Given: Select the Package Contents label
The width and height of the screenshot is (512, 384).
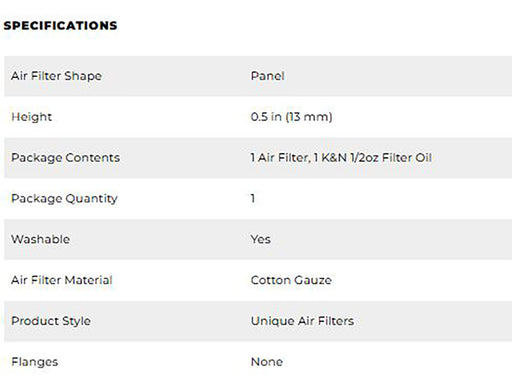Looking at the screenshot, I should [65, 158].
